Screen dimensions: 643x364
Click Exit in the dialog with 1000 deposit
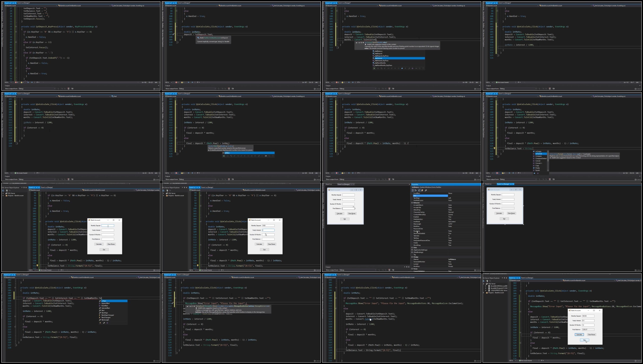(x=264, y=249)
